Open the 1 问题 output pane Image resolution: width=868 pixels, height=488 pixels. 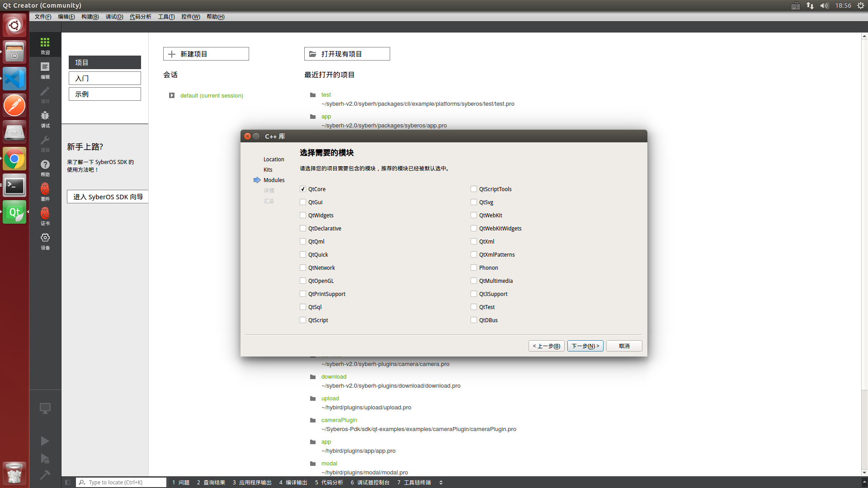click(181, 482)
